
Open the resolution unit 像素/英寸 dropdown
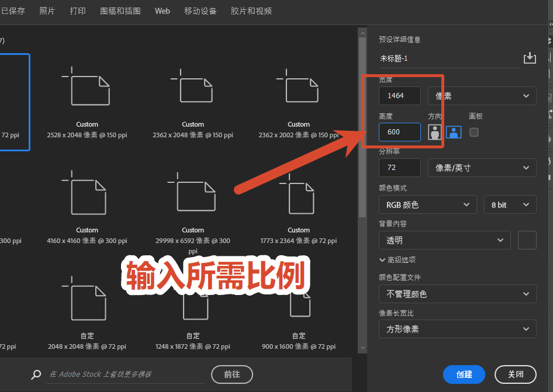pyautogui.click(x=482, y=168)
